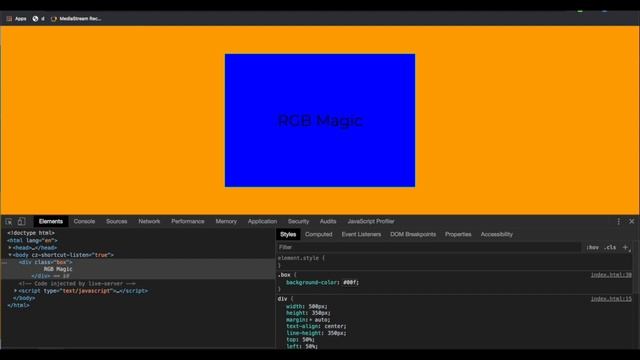Activate the inspect element picker icon
The image size is (640, 360).
[x=9, y=222]
